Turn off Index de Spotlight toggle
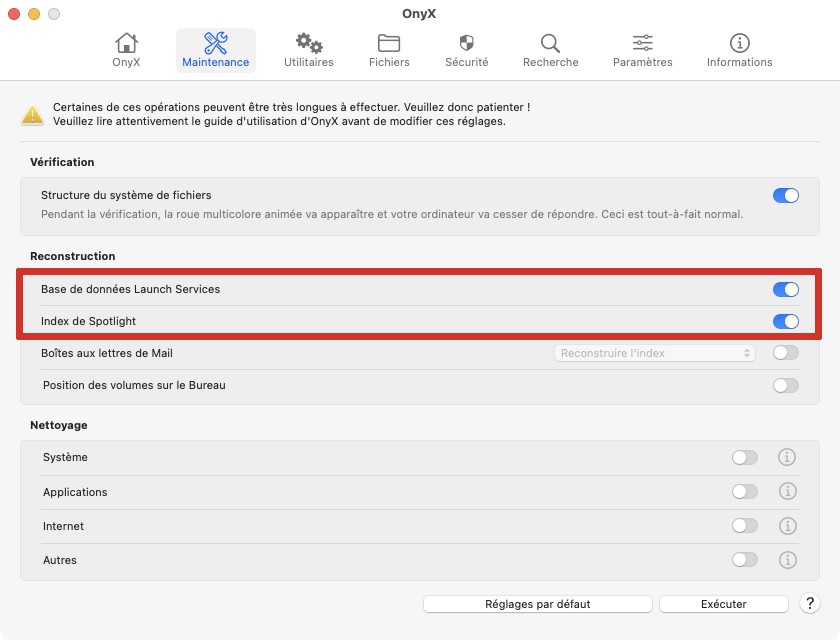The height and width of the screenshot is (640, 840). [785, 321]
